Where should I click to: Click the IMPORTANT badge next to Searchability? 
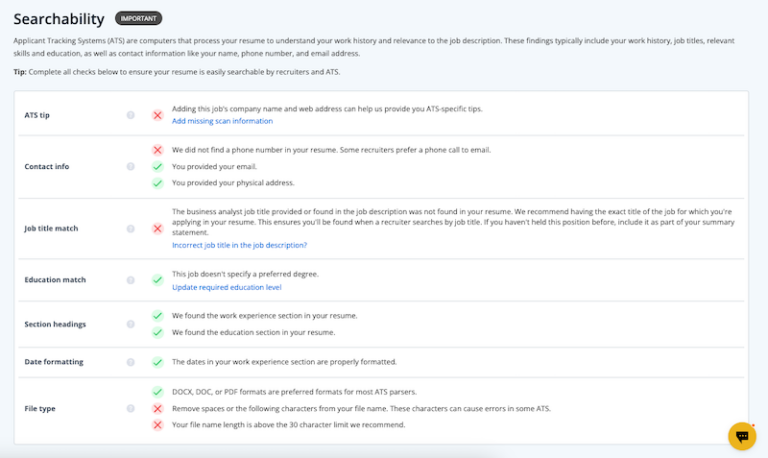point(138,18)
